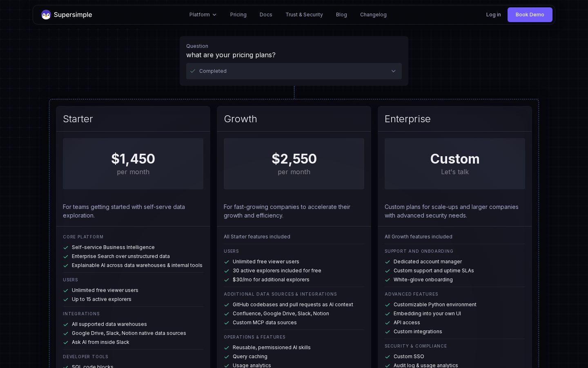Click checkmark beside Custom MCP data sources
This screenshot has width=588, height=368.
227,323
